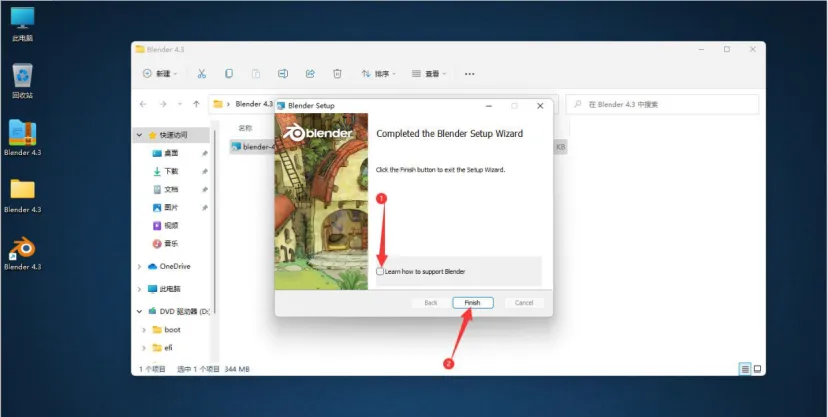Go back using Explorer's back arrow
Image resolution: width=828 pixels, height=417 pixels.
coord(143,104)
